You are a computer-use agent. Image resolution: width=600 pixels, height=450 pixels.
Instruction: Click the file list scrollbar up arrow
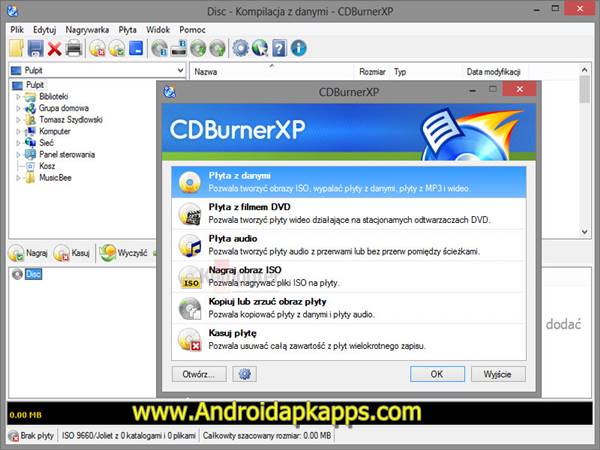(x=584, y=70)
